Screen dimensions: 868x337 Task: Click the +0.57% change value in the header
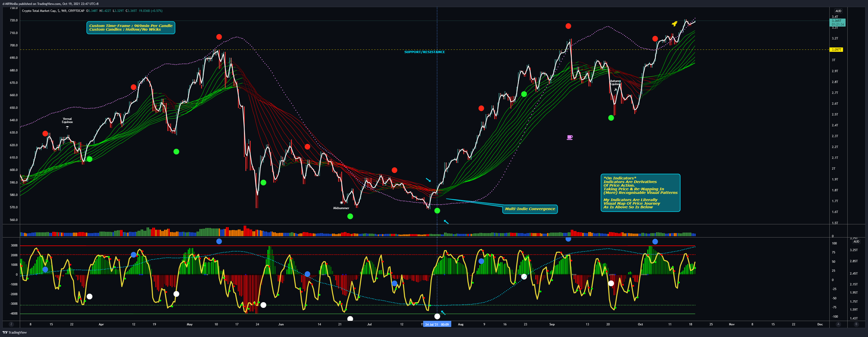tap(157, 11)
